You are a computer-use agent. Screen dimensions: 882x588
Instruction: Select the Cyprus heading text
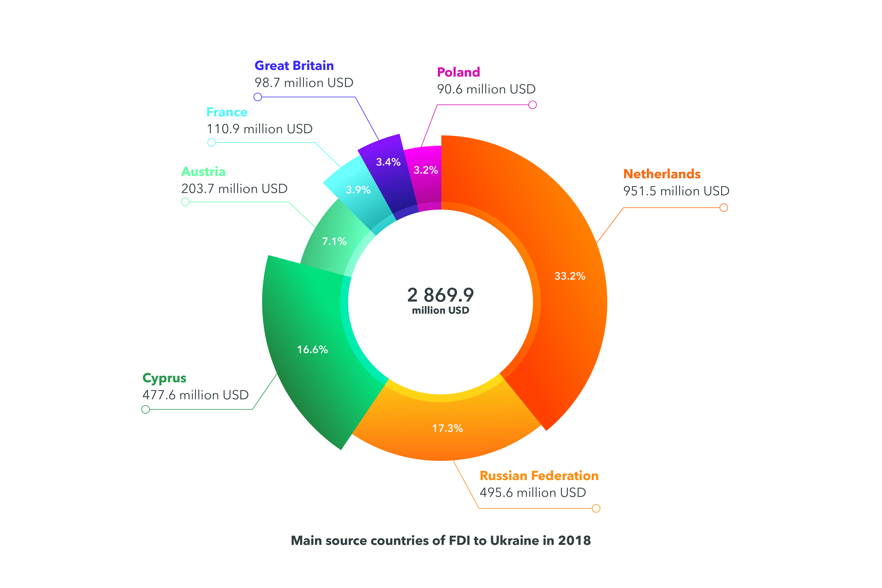pyautogui.click(x=164, y=378)
